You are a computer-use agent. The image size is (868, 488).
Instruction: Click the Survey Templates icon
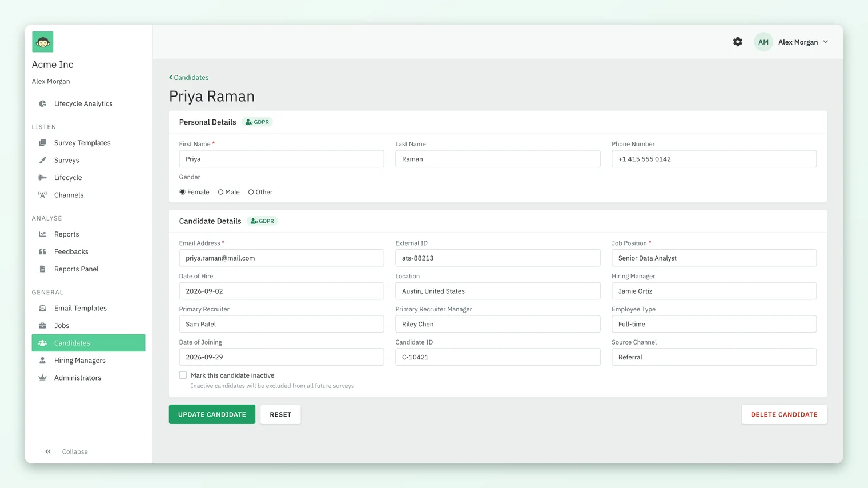point(42,143)
